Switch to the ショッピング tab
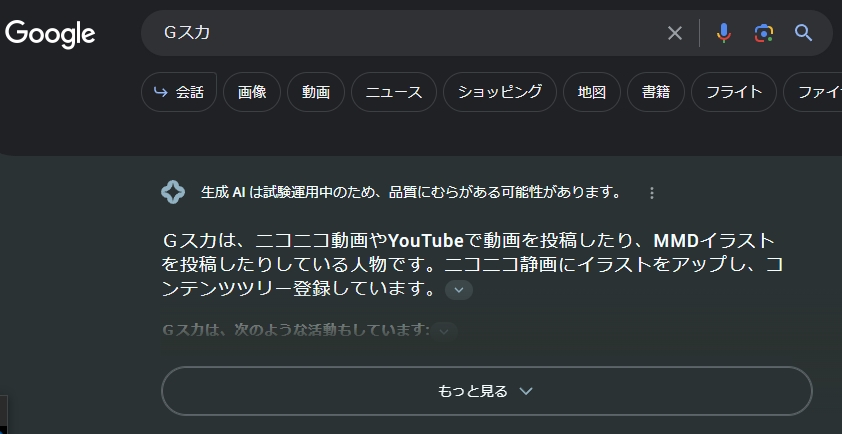 point(499,92)
